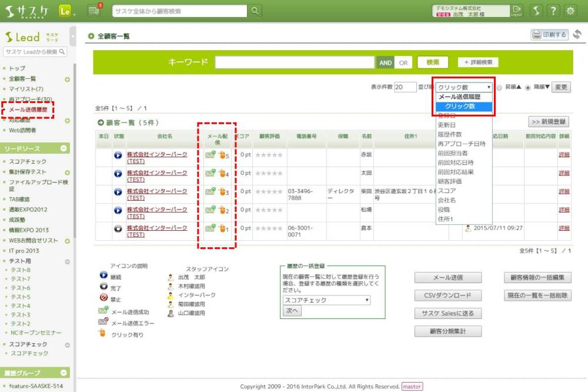Click the CSVダウンロード button
Image resolution: width=588 pixels, height=392 pixels.
(448, 295)
